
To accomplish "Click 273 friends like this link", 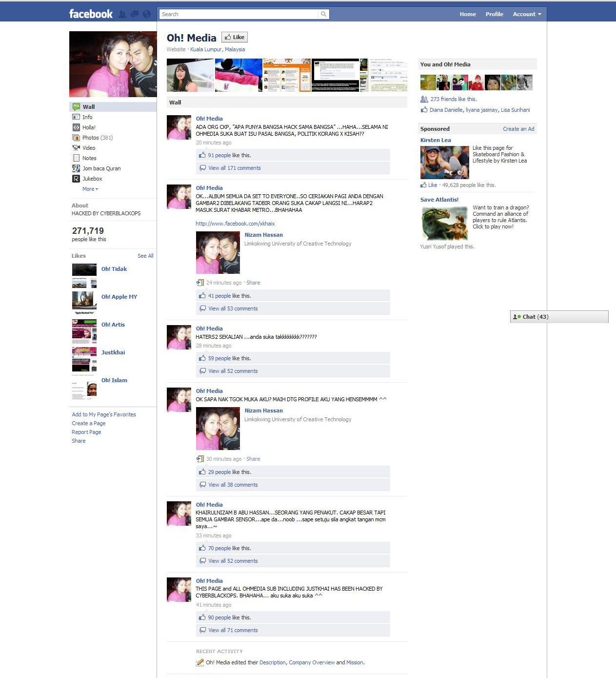I will click(x=454, y=99).
